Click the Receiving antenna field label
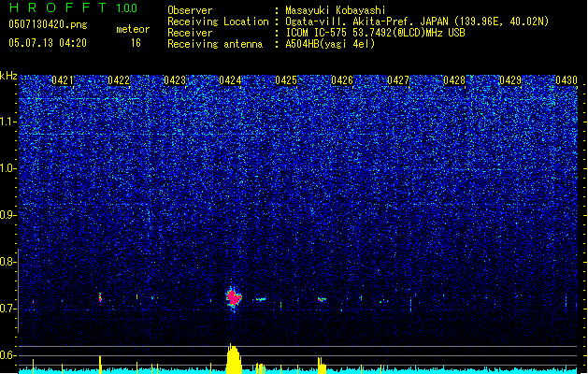 point(215,44)
